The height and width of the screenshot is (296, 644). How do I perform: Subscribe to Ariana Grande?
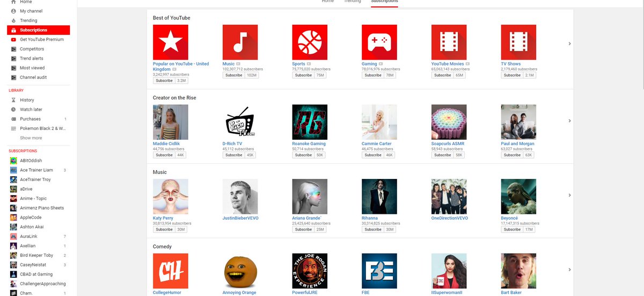(x=303, y=229)
